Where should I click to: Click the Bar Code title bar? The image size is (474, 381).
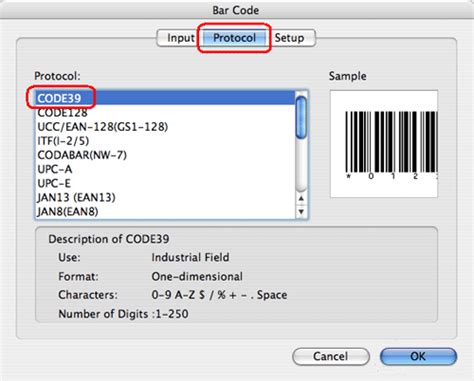(x=236, y=10)
